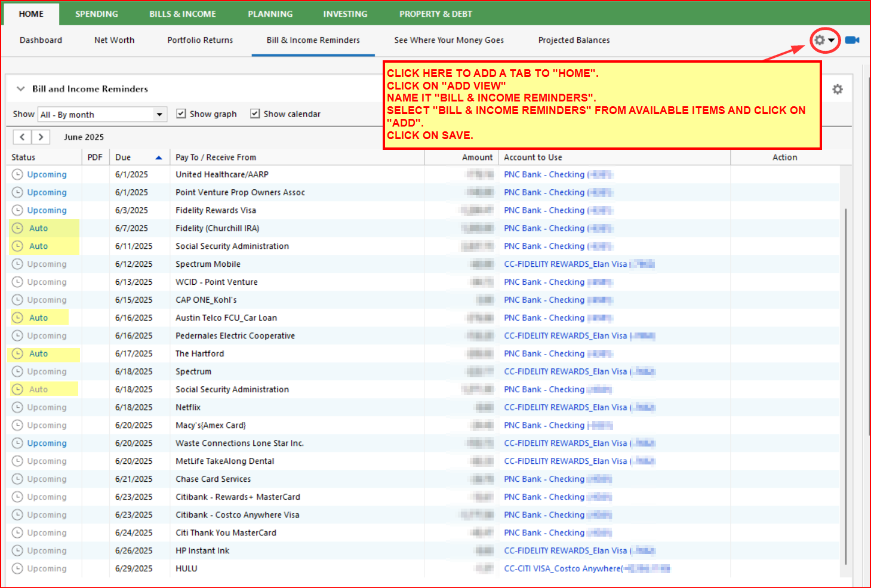
Task: Click the PDF column header
Action: click(95, 158)
